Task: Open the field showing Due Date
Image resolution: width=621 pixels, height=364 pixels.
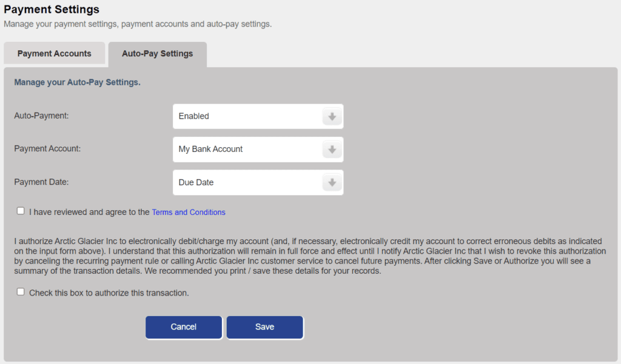Action: point(258,182)
